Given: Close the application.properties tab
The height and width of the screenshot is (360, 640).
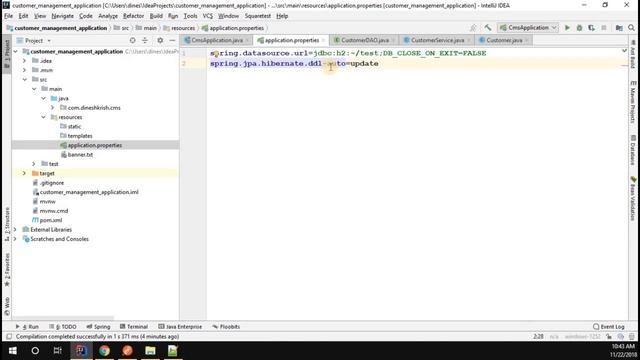Looking at the screenshot, I should pos(323,40).
